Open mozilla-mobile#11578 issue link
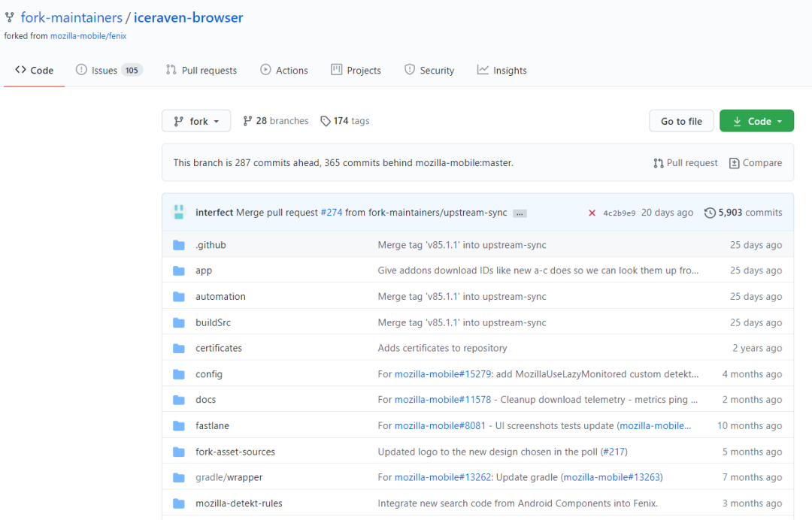Image resolution: width=812 pixels, height=520 pixels. (443, 400)
